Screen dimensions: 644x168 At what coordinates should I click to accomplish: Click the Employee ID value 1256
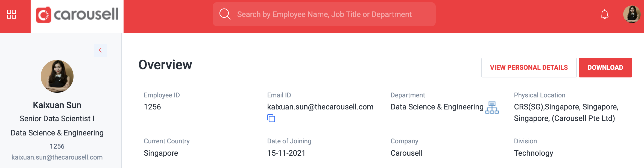click(x=152, y=107)
